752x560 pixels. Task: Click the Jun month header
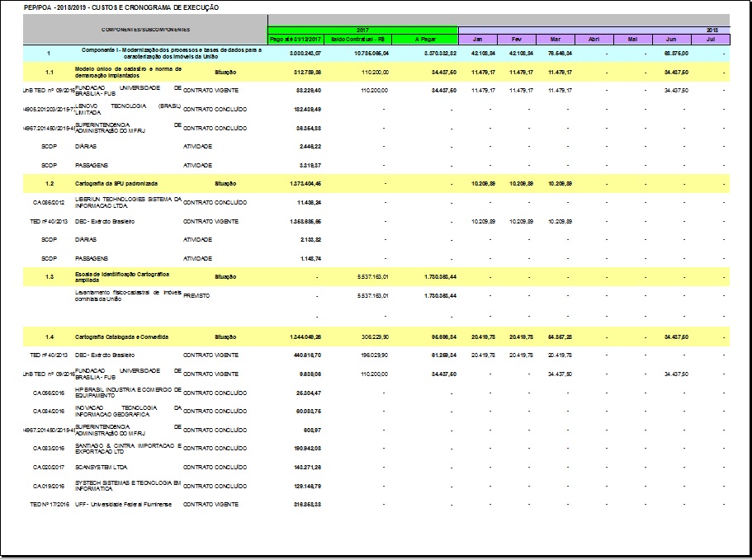click(x=671, y=40)
